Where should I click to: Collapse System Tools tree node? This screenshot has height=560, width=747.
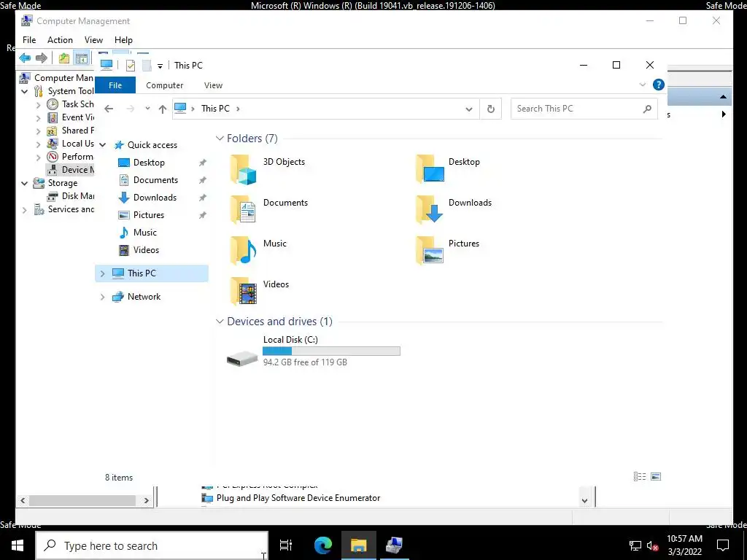pyautogui.click(x=25, y=91)
